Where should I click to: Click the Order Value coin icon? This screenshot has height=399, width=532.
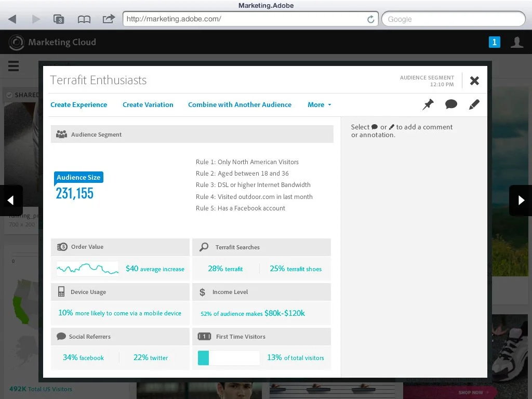click(x=62, y=247)
